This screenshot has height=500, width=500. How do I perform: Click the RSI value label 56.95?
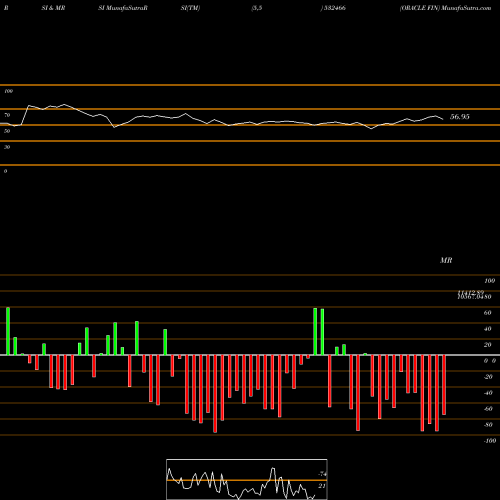(x=459, y=117)
